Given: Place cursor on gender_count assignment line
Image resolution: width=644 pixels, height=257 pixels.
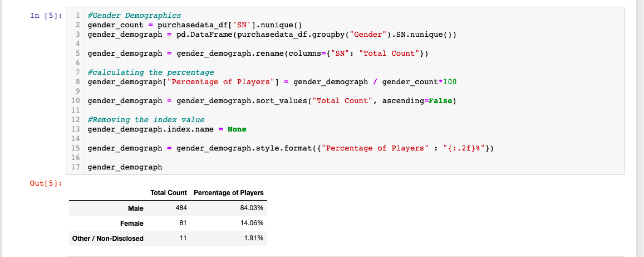Looking at the screenshot, I should 195,25.
